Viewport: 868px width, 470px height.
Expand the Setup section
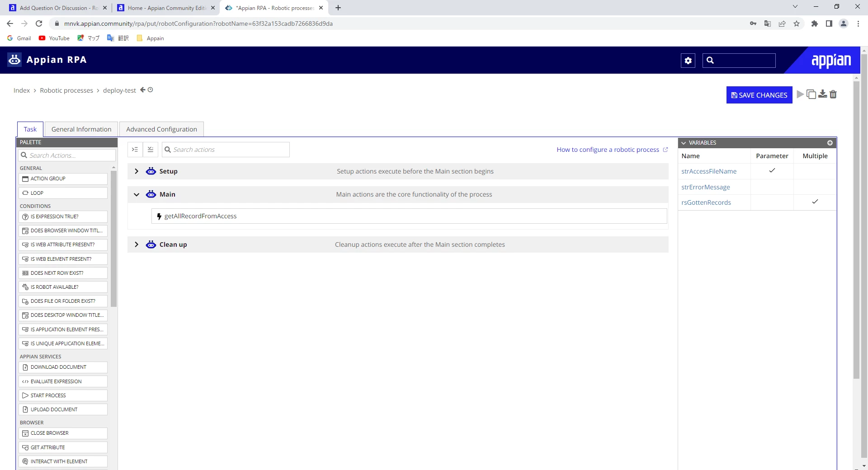[x=137, y=171]
